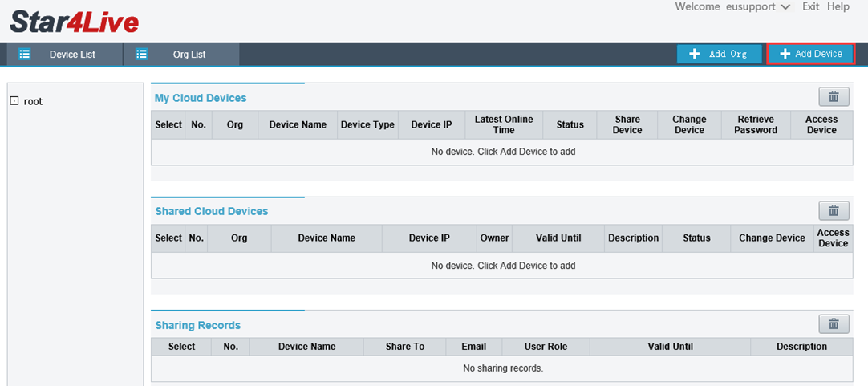Click trash icon in Sharing Records
Viewport: 868px width, 386px height.
[834, 324]
